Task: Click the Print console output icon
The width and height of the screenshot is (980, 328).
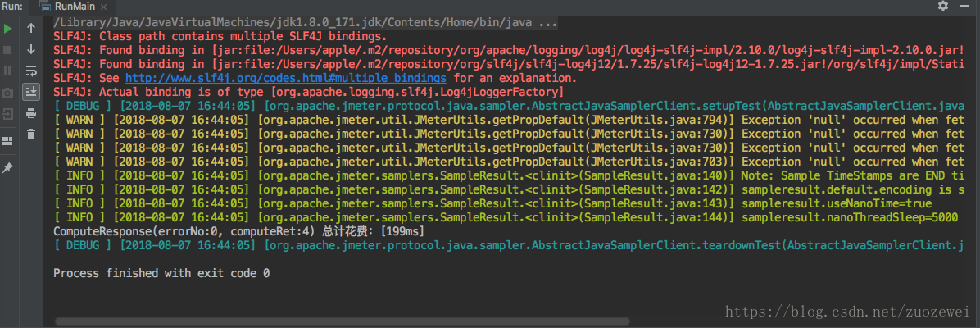Action: (30, 113)
